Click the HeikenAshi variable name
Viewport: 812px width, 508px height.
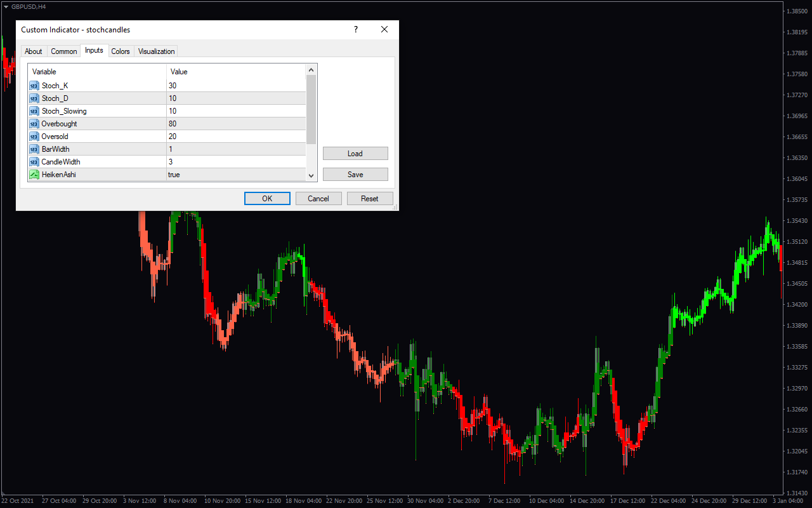coord(59,175)
